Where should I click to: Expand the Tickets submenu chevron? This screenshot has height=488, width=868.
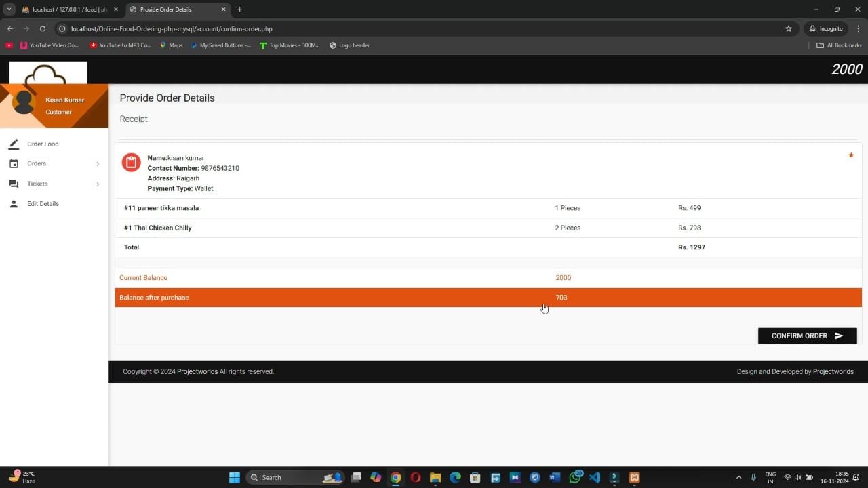(98, 184)
